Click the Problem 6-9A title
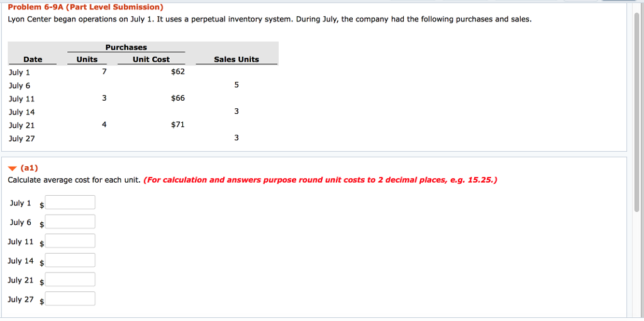This screenshot has width=644, height=321. (x=86, y=7)
